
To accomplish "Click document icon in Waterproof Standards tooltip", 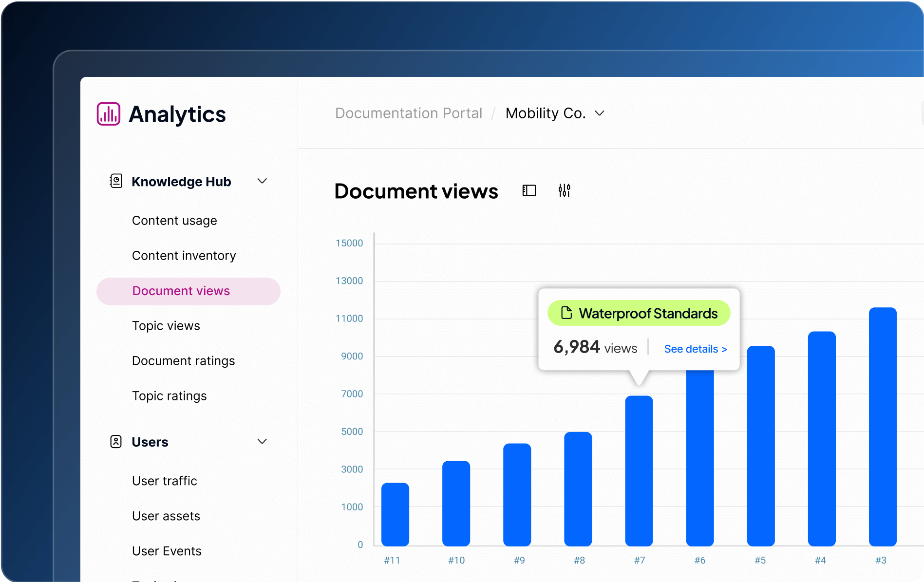I will point(566,313).
